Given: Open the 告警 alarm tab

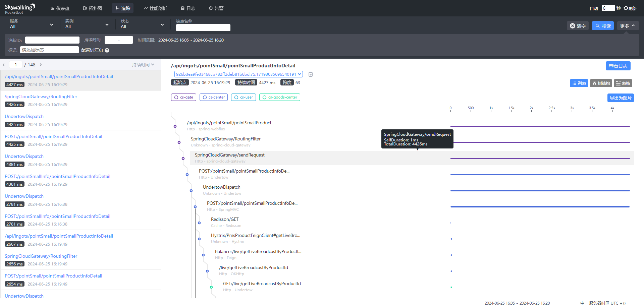Looking at the screenshot, I should 216,8.
